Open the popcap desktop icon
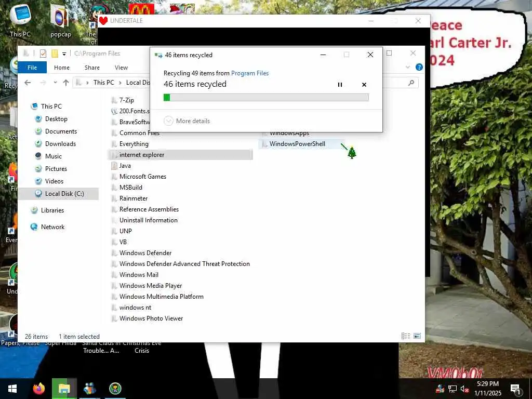This screenshot has height=399, width=532. [60, 20]
